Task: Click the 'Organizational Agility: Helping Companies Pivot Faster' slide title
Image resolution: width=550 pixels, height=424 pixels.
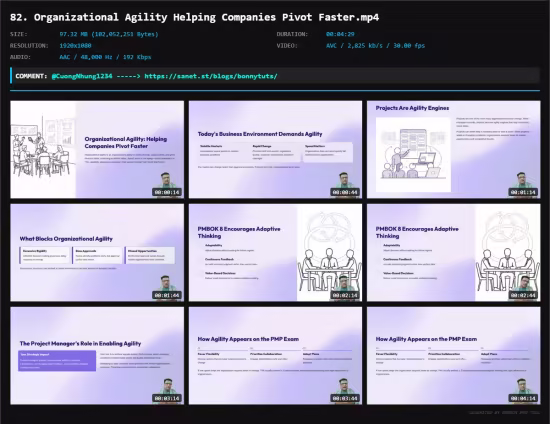Action: 126,142
